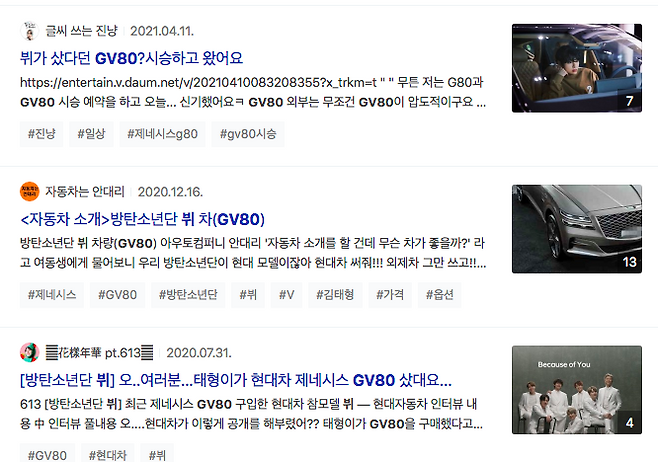The height and width of the screenshot is (462, 658).
Task: Click snippet starting 613 [방탄소년단 뷔] 최근 제네시스
Action: tap(252, 414)
